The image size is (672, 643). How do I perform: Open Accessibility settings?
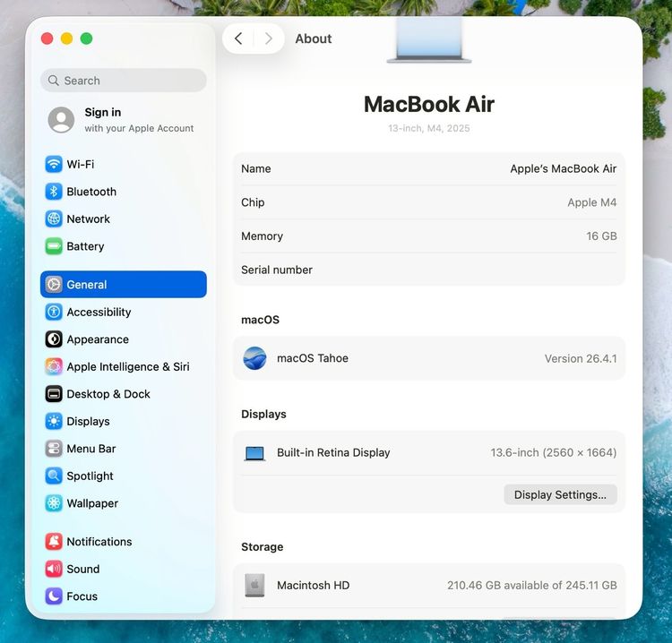[124, 312]
